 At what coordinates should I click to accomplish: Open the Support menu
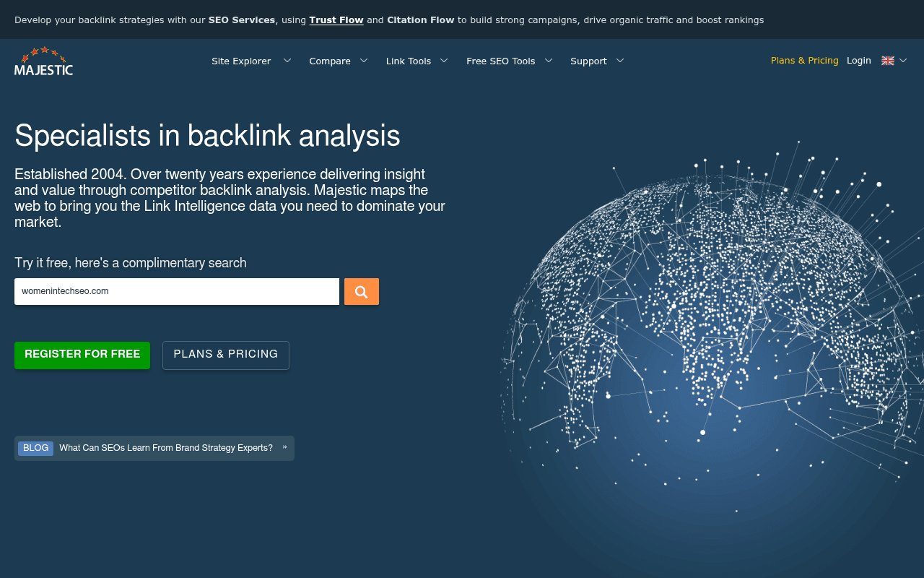tap(588, 61)
